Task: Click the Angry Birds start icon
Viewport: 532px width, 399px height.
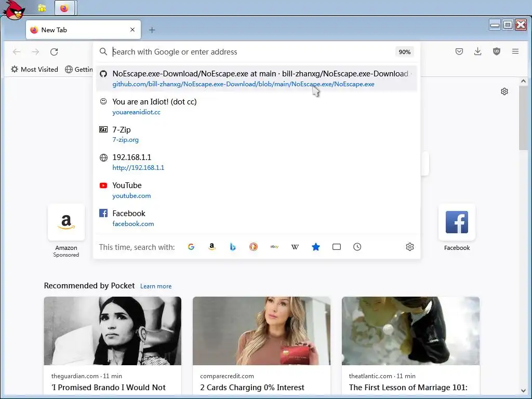Action: pos(14,10)
